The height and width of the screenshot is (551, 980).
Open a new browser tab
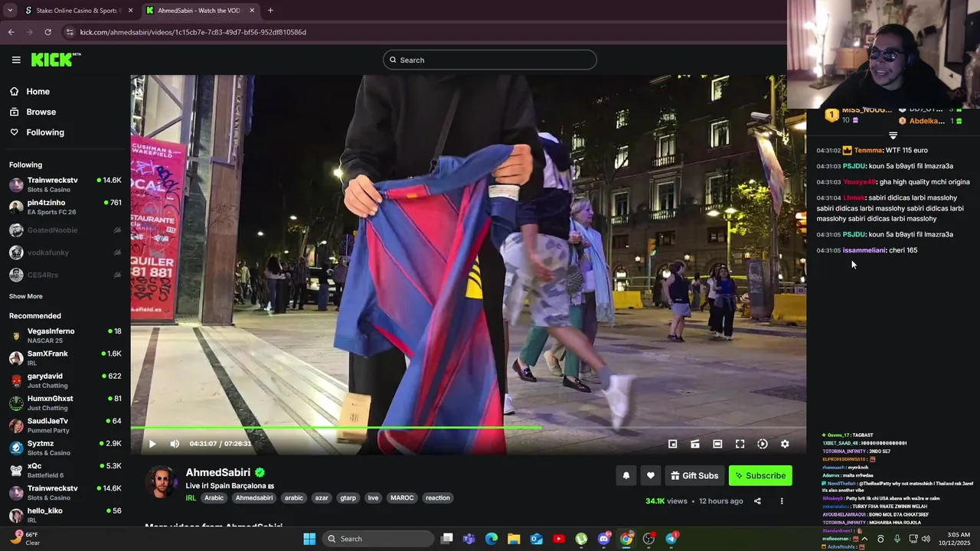click(x=270, y=11)
